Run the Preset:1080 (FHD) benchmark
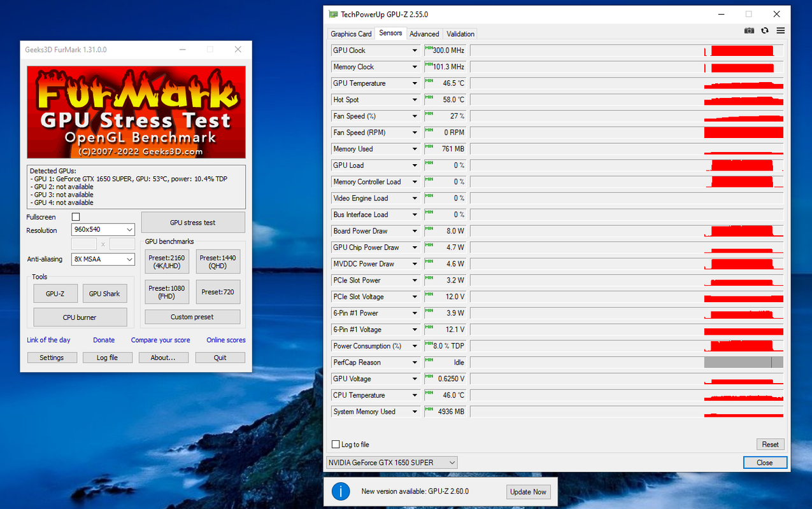The height and width of the screenshot is (509, 812). pos(167,292)
